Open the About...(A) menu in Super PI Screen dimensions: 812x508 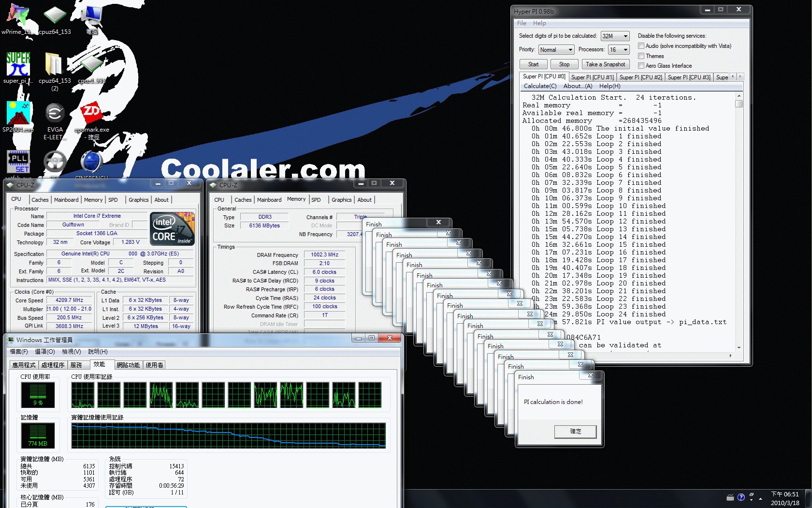[578, 86]
